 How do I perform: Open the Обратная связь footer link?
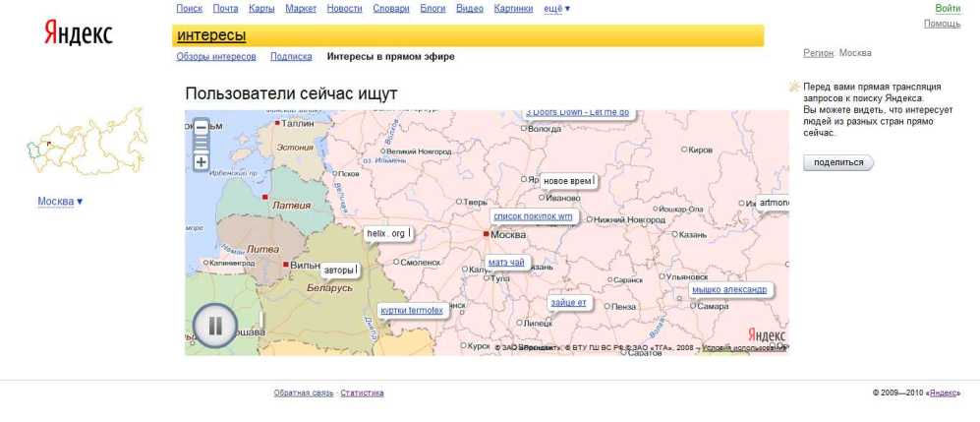[304, 393]
